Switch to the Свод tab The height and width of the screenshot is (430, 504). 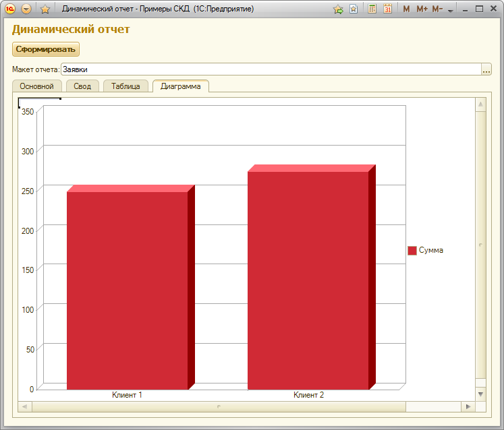[82, 86]
